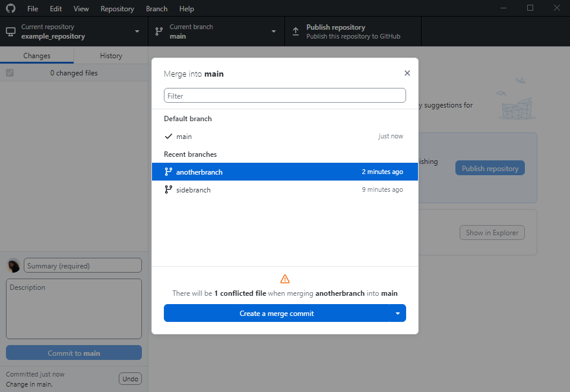Image resolution: width=570 pixels, height=392 pixels.
Task: Click the Publish repository upload arrow icon
Action: click(x=296, y=31)
